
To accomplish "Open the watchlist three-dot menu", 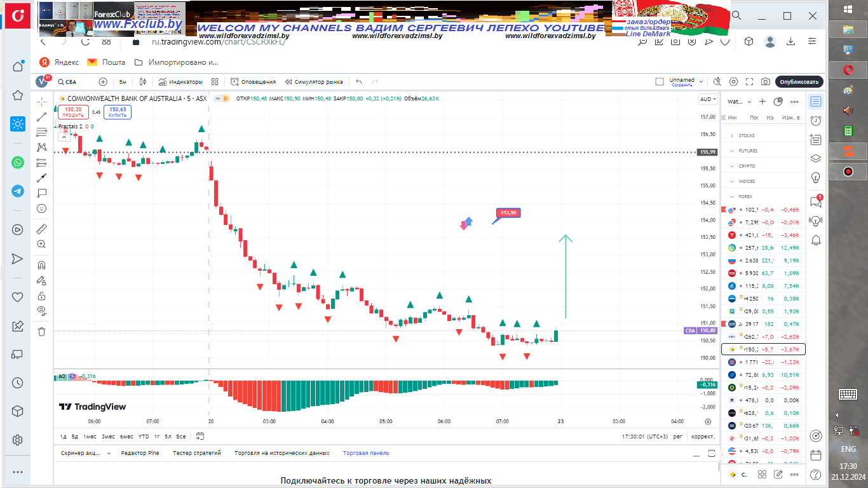I will 794,102.
